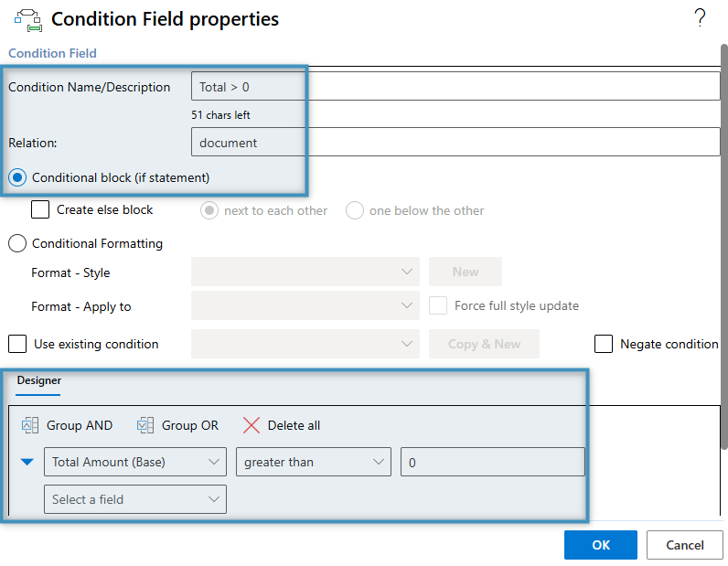Screen dimensions: 728x566
Task: Click the comparison value field containing 0
Action: pyautogui.click(x=493, y=462)
